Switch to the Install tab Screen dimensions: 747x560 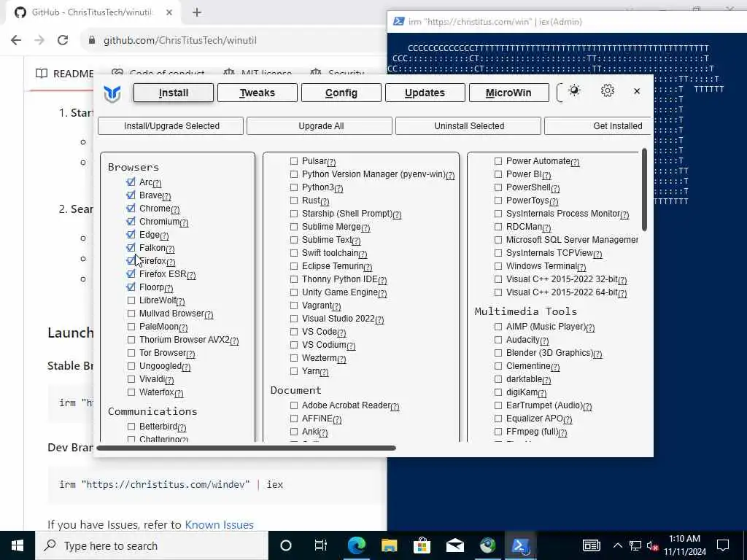click(174, 93)
